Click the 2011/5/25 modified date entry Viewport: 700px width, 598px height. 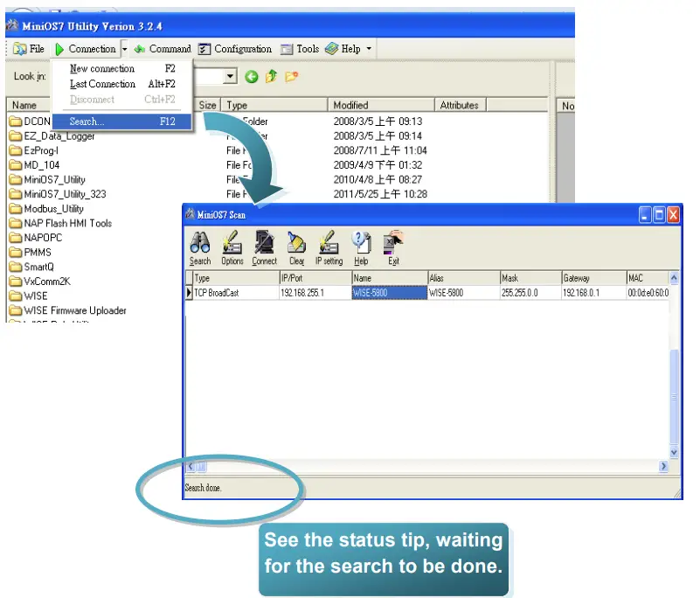pos(380,194)
